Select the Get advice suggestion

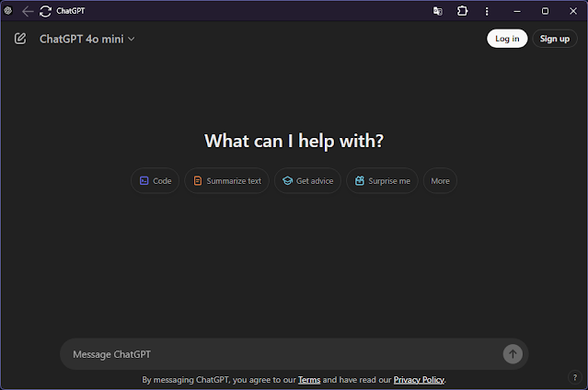[x=307, y=181]
